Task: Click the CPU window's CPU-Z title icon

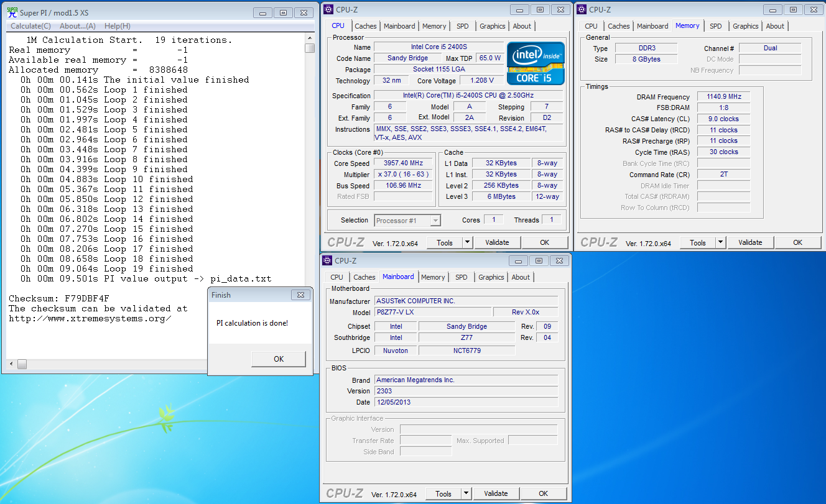Action: point(328,9)
